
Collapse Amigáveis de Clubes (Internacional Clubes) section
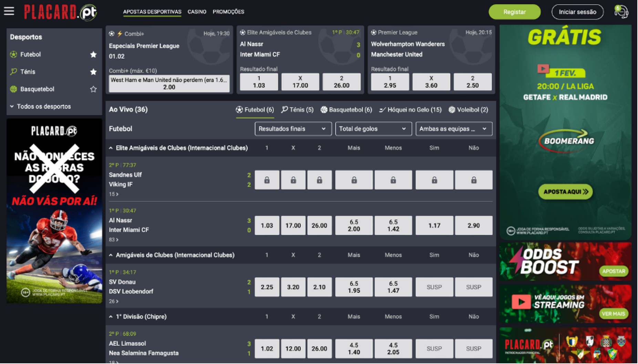pos(111,255)
